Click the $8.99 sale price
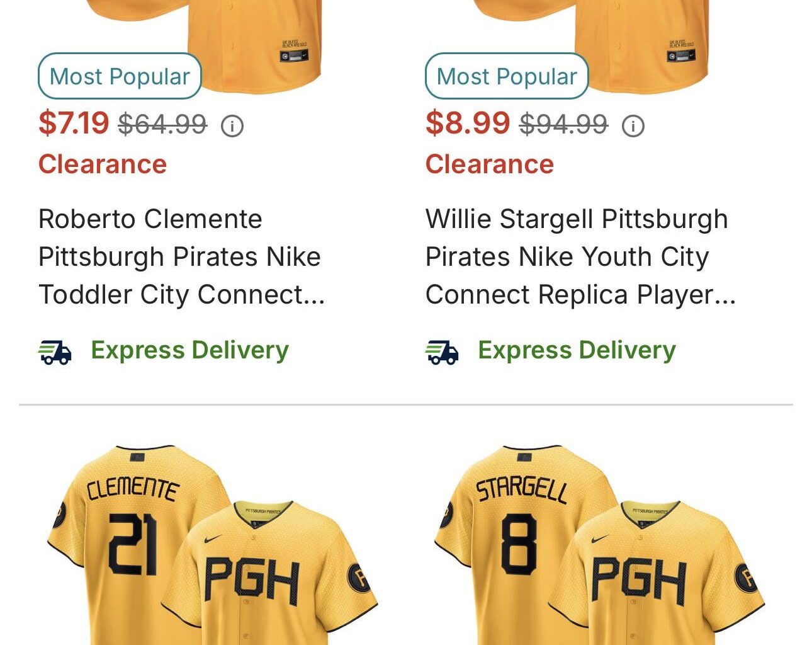 tap(468, 123)
